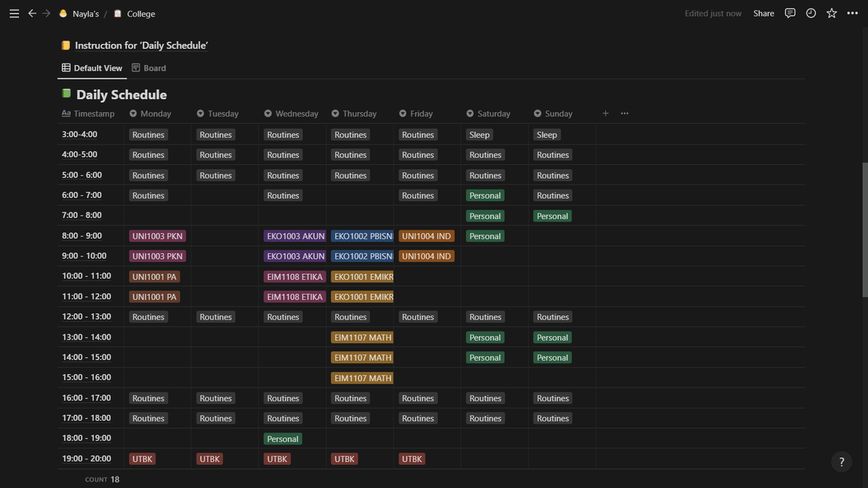Screen dimensions: 868x488
Task: Select Wednesday's EIM1108 ETIKA tag at 10:00 - 11:00
Action: [295, 277]
